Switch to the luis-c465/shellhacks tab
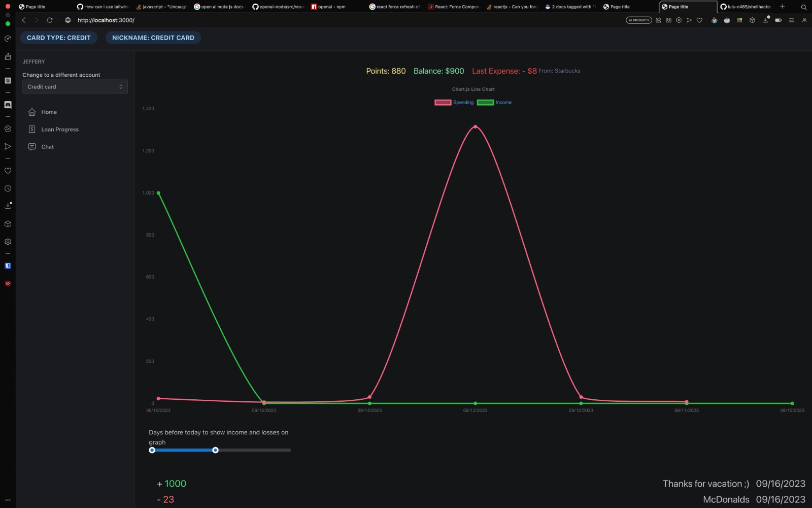 (x=745, y=7)
